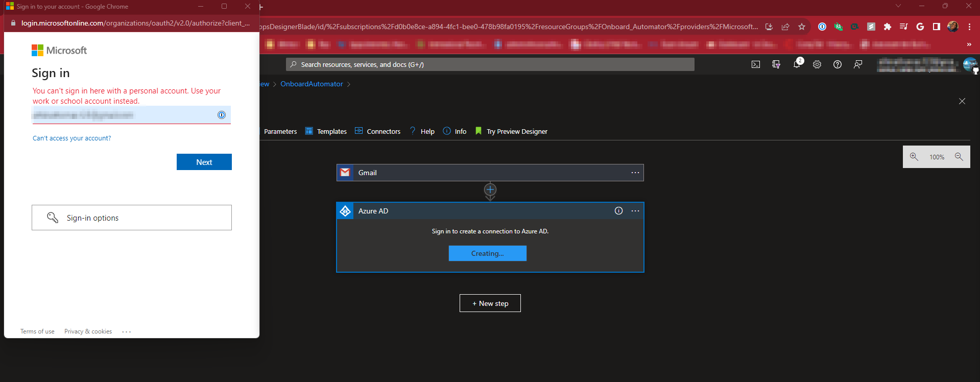Image resolution: width=980 pixels, height=382 pixels.
Task: Click 100% zoom level text
Action: tap(937, 157)
